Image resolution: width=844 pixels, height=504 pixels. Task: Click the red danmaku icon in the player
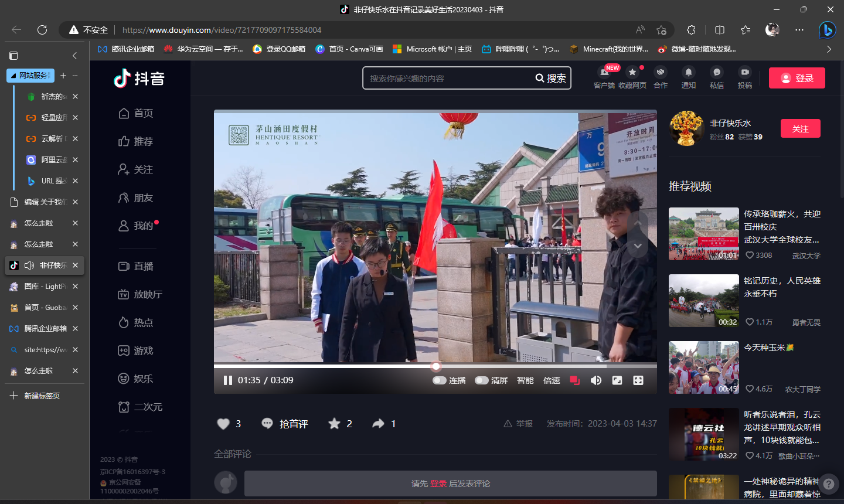tap(574, 380)
